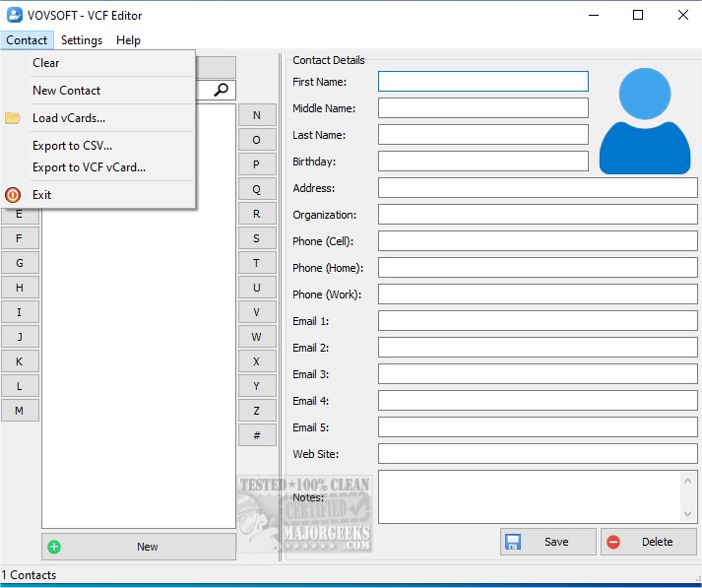
Task: Filter contacts by letter L
Action: (20, 386)
